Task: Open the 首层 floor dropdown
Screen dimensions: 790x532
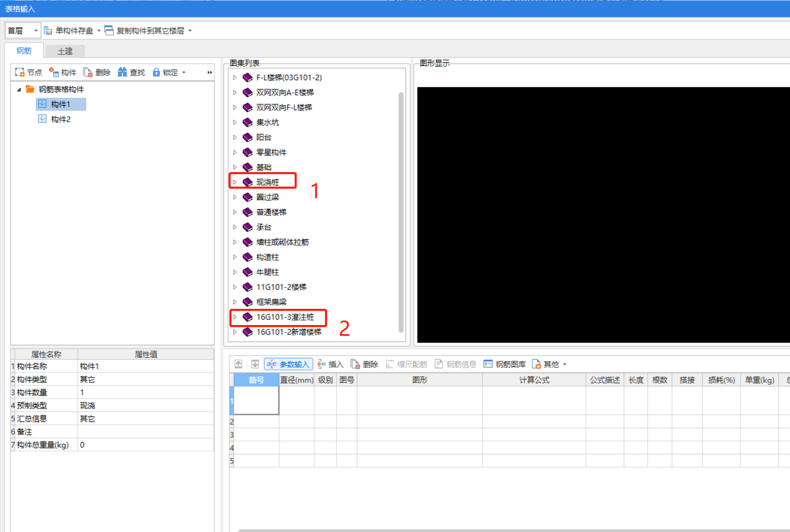Action: (x=36, y=31)
